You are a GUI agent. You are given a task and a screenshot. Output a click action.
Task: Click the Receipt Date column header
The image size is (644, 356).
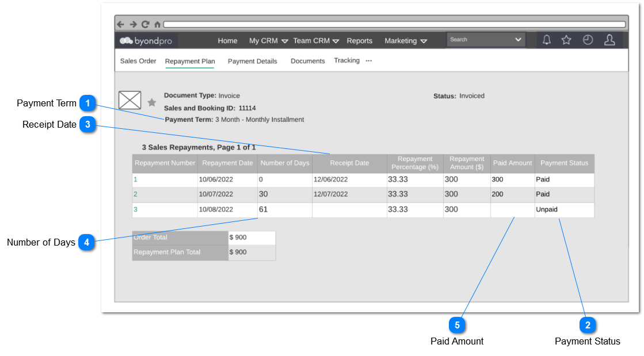[349, 163]
